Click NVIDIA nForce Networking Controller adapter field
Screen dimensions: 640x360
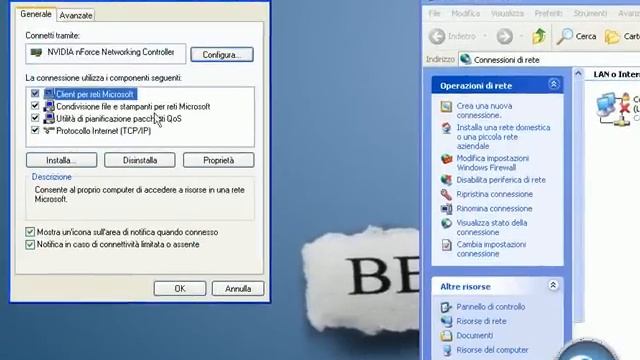tap(106, 53)
